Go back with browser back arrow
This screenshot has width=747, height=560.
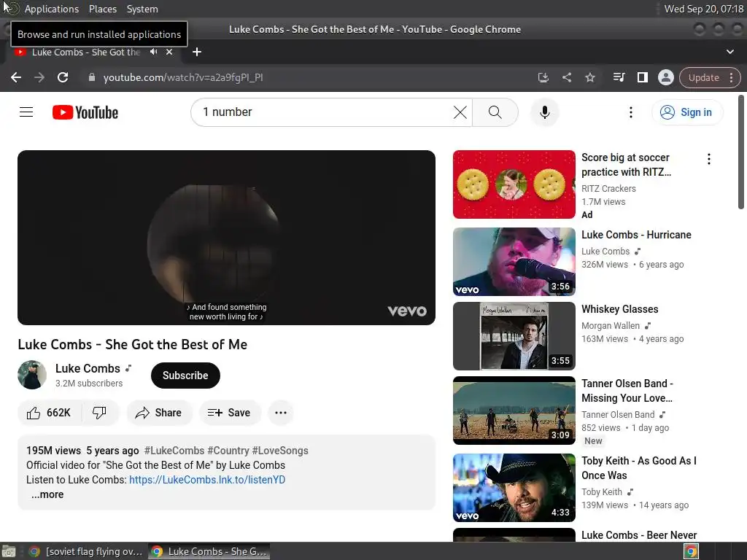point(16,77)
